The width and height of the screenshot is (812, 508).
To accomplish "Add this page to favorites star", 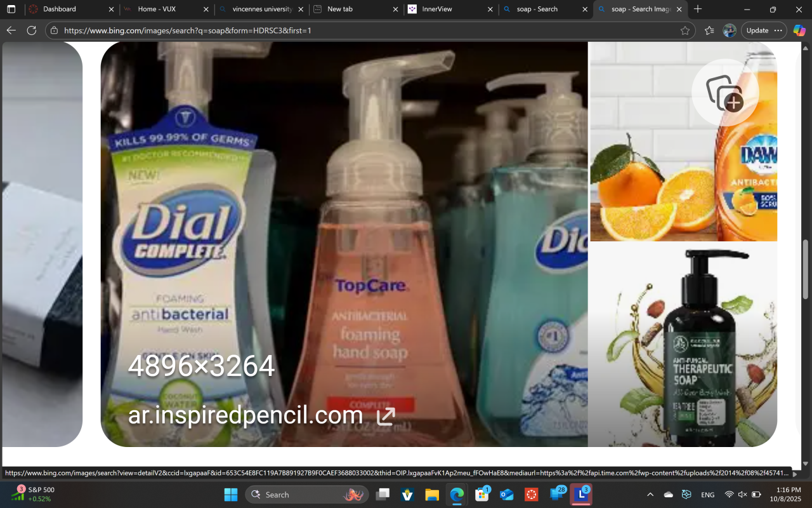I will [685, 30].
